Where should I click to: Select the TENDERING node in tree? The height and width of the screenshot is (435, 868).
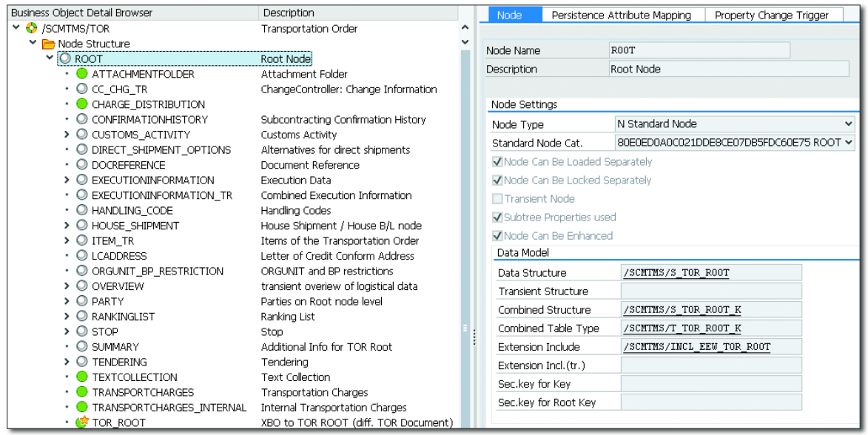[119, 362]
